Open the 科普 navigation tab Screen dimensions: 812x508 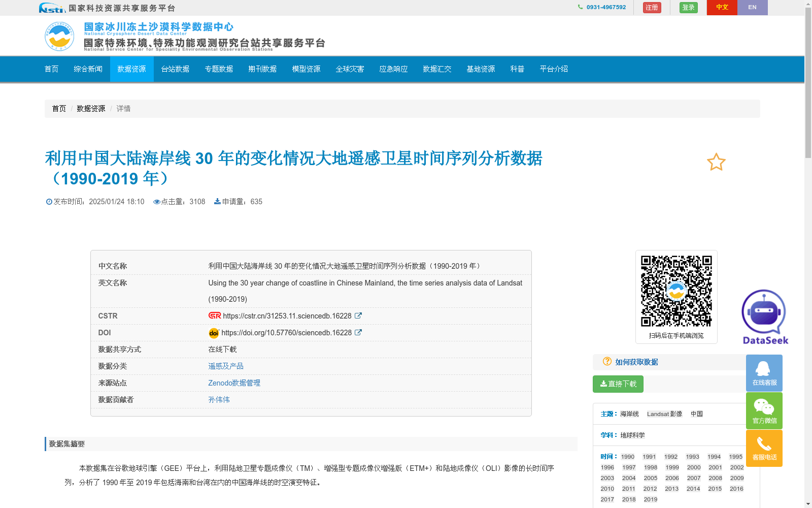pyautogui.click(x=518, y=69)
